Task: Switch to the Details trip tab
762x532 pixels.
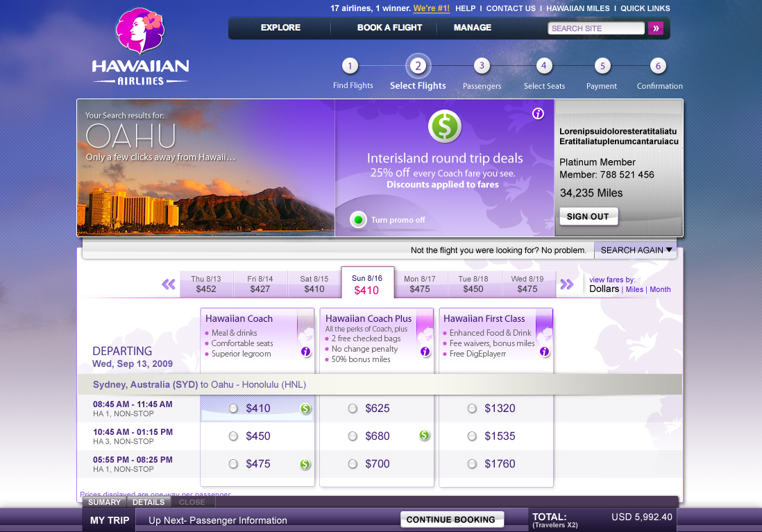Action: (x=149, y=502)
